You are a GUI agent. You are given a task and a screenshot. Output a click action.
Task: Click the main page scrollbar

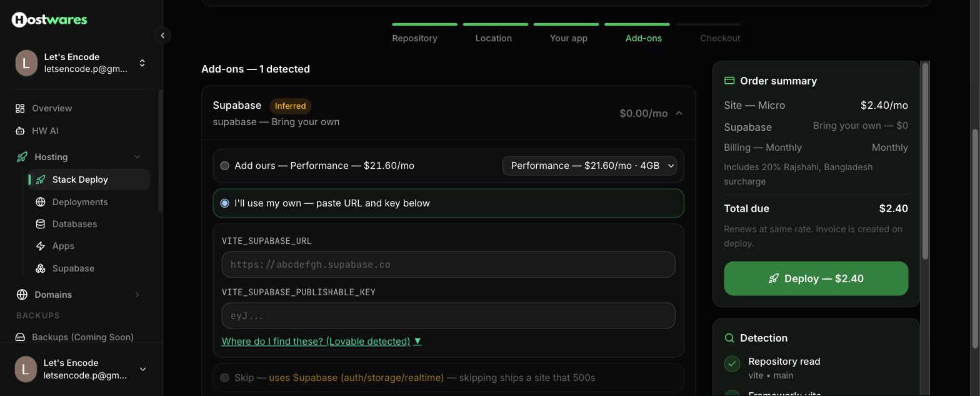(975, 239)
